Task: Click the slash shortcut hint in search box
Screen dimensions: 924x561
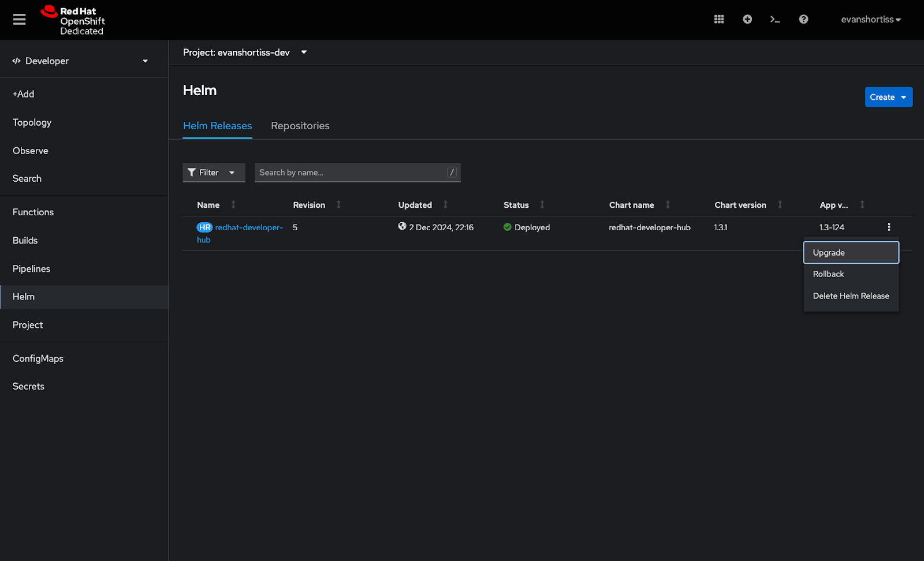Action: 452,172
